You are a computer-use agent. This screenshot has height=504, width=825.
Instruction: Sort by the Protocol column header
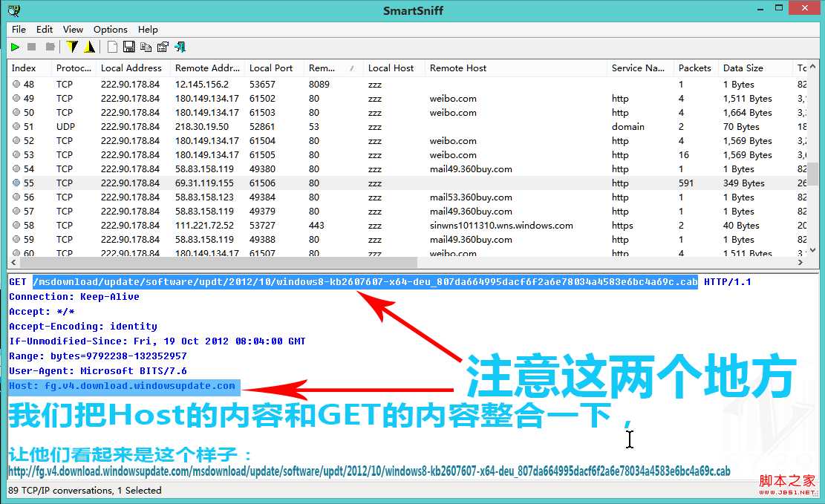click(74, 68)
